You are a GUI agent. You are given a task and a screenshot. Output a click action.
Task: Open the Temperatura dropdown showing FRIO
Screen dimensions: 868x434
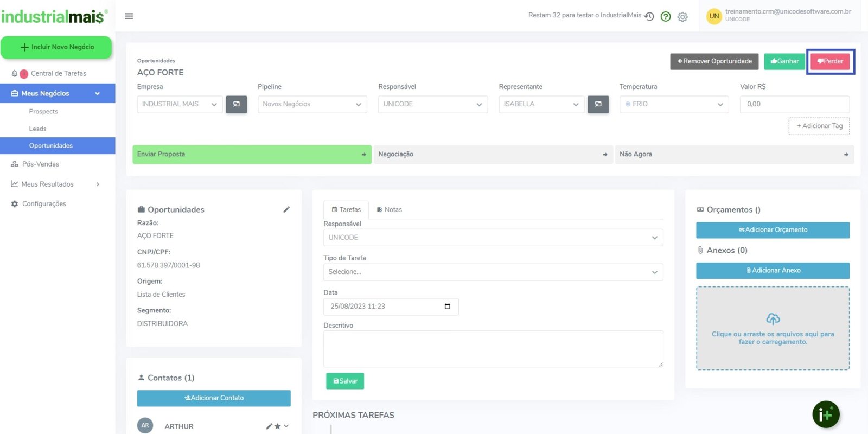673,104
